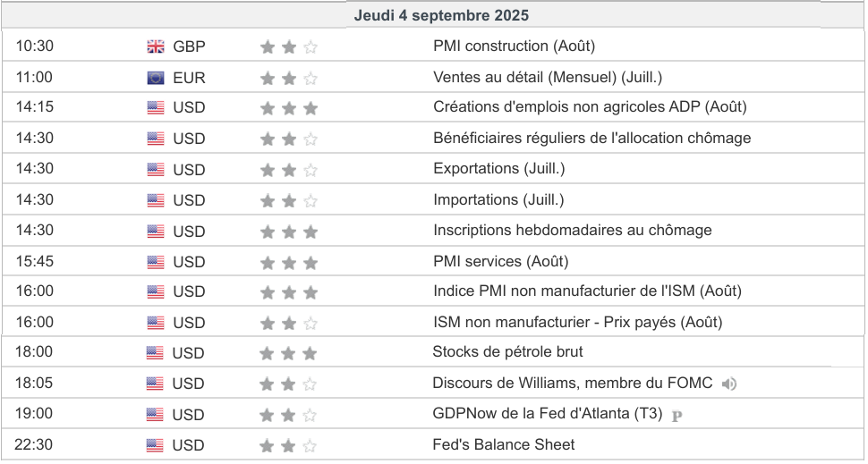Click the US flag in the Fed's Balance Sheet row

[x=155, y=445]
